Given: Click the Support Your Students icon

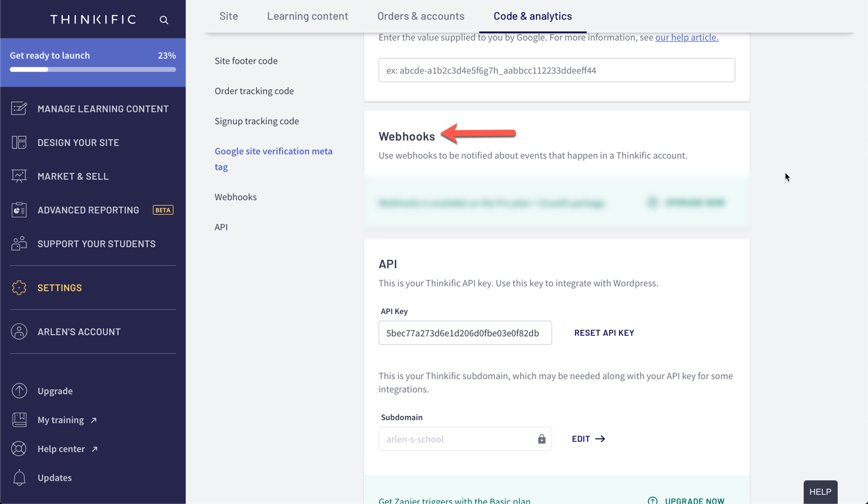Looking at the screenshot, I should click(19, 244).
